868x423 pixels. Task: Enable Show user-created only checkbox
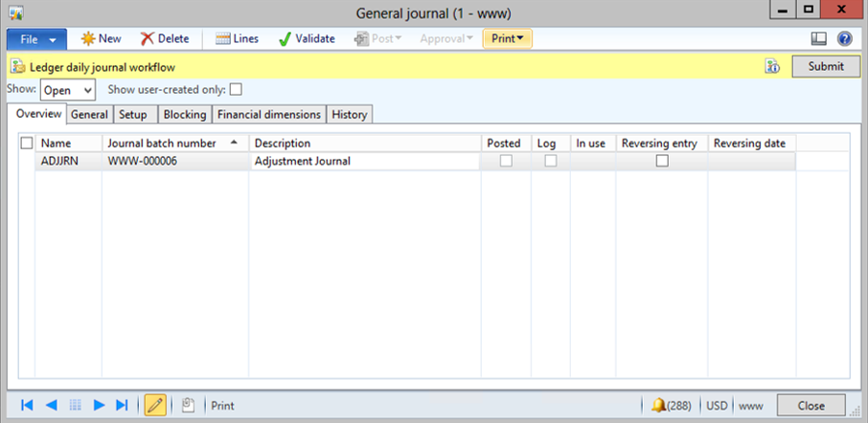236,90
